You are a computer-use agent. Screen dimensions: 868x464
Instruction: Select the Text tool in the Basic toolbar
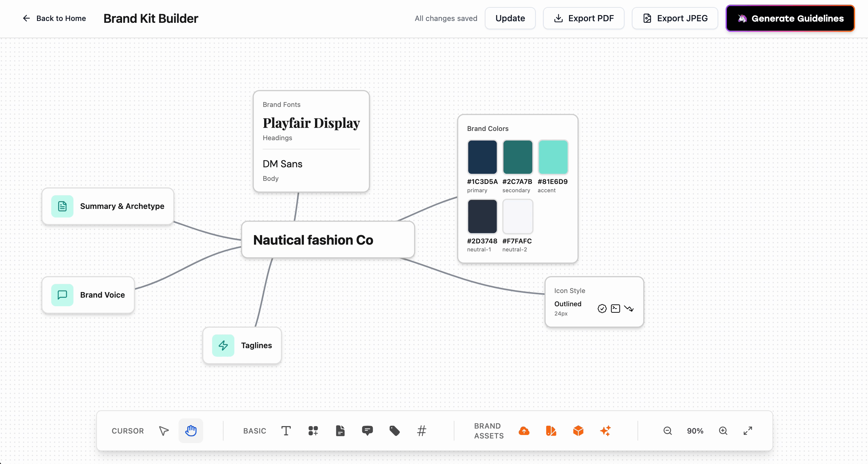coord(286,431)
